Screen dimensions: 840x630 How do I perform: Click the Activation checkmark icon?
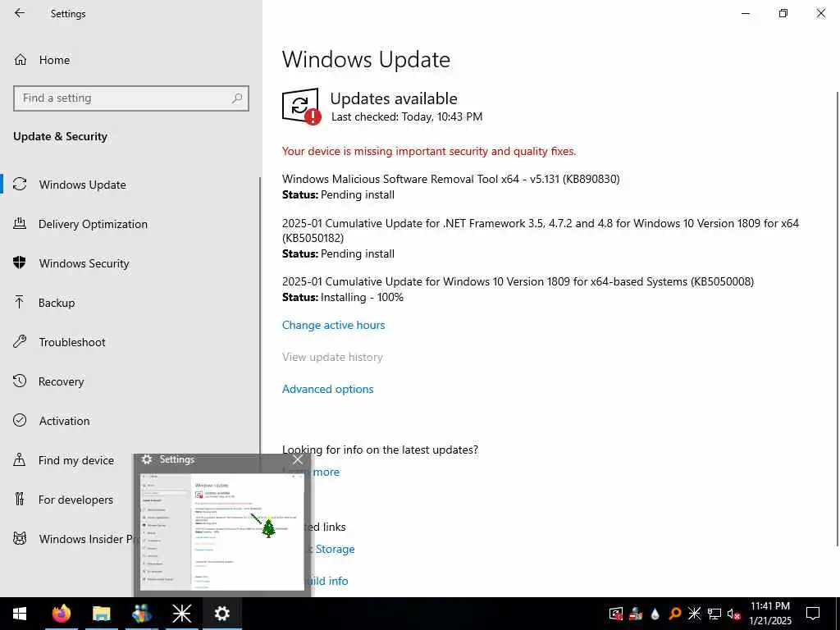pos(20,421)
